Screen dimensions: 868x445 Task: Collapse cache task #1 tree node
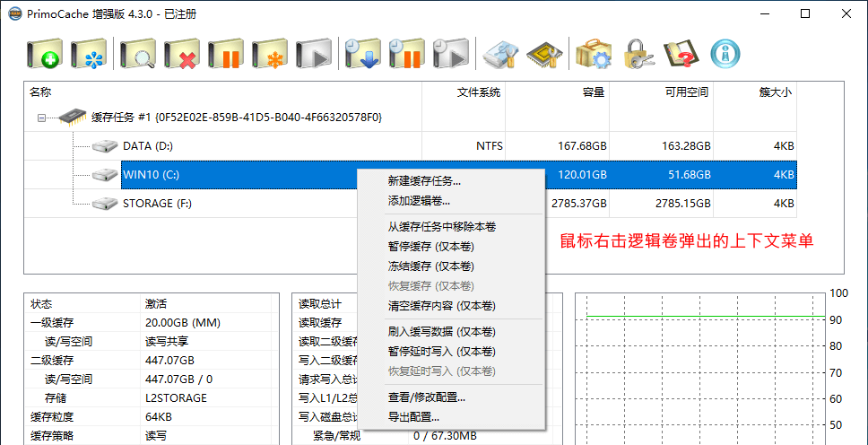(41, 118)
